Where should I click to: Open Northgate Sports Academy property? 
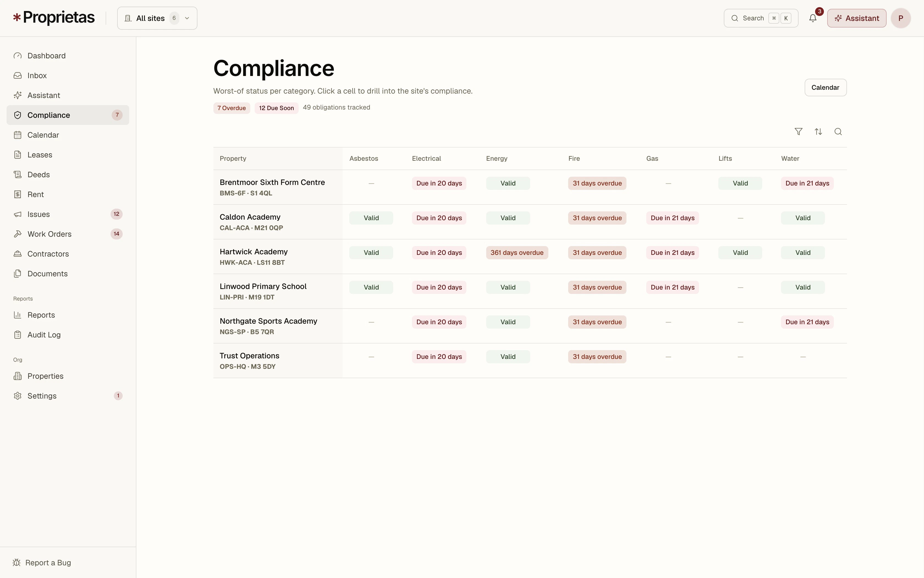click(268, 321)
